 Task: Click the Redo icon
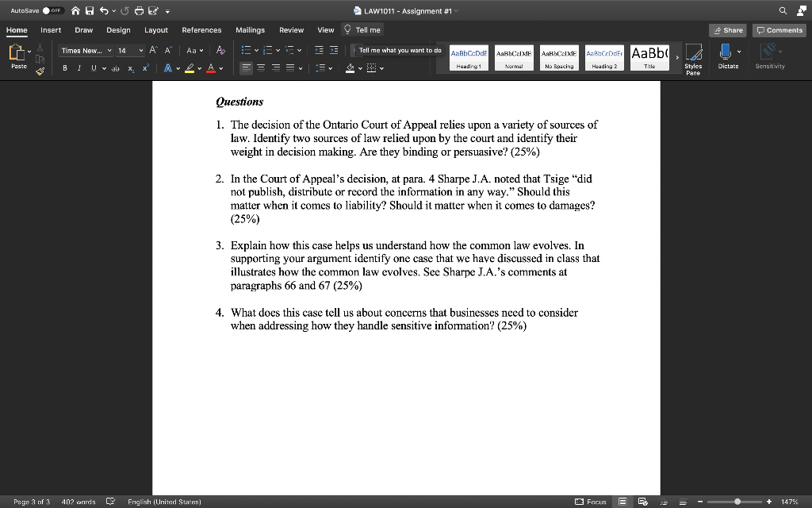click(x=124, y=10)
